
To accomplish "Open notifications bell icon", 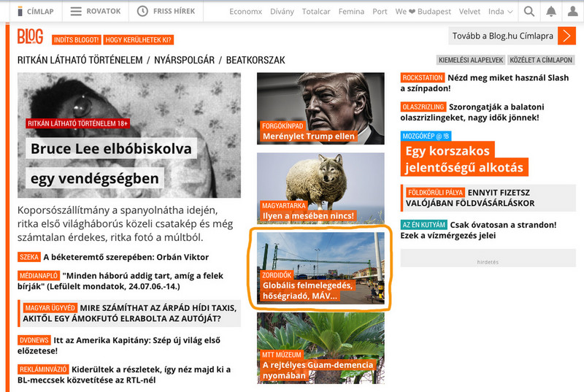I will 551,12.
